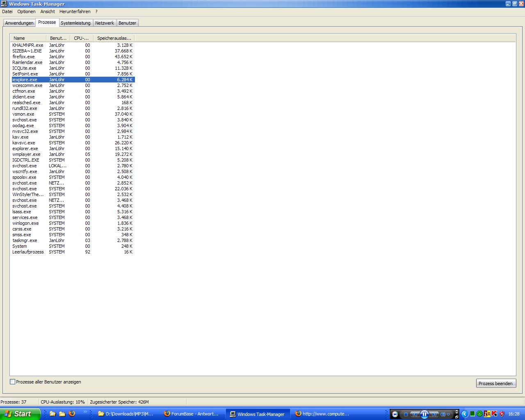
Task: Select the explorer.exe process
Action: coord(73,148)
